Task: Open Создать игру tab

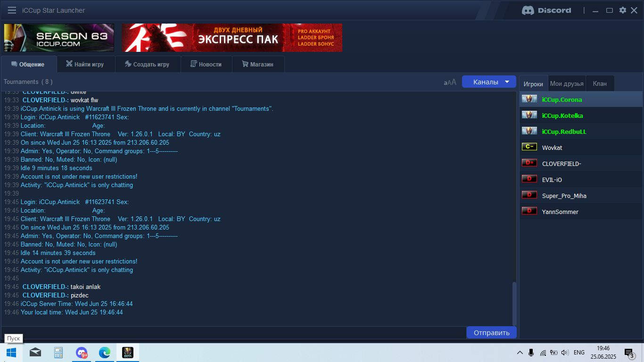Action: coord(148,64)
